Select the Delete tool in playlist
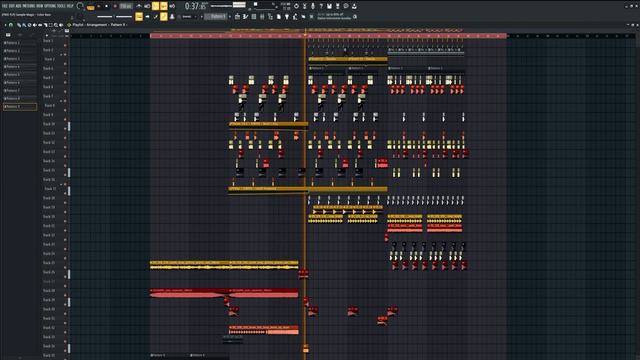This screenshot has height=360, width=640. (x=29, y=25)
